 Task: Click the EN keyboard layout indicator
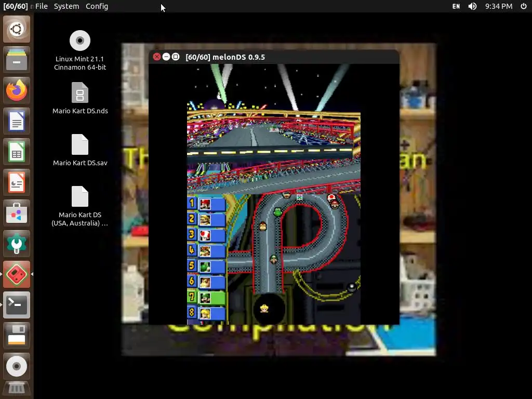click(456, 6)
